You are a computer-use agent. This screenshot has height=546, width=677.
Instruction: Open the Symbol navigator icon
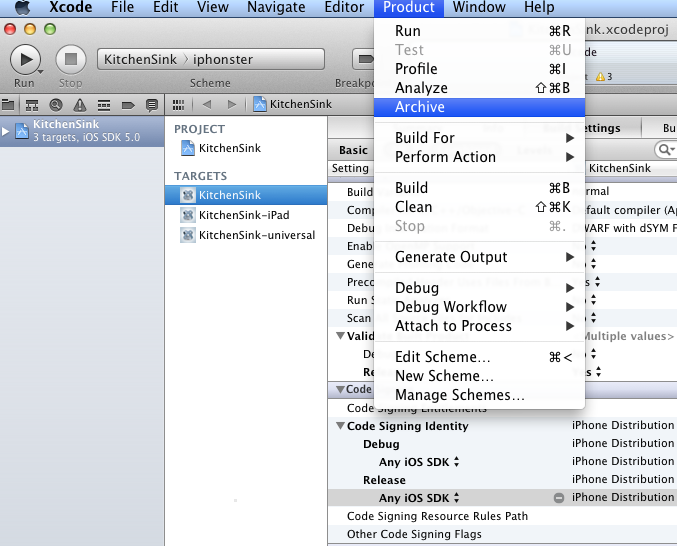[32, 104]
